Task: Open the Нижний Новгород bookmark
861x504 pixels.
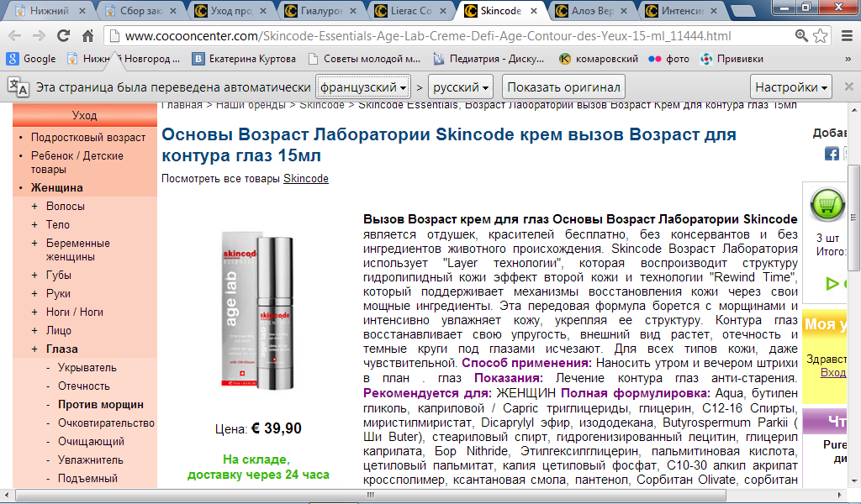Action: coord(124,59)
